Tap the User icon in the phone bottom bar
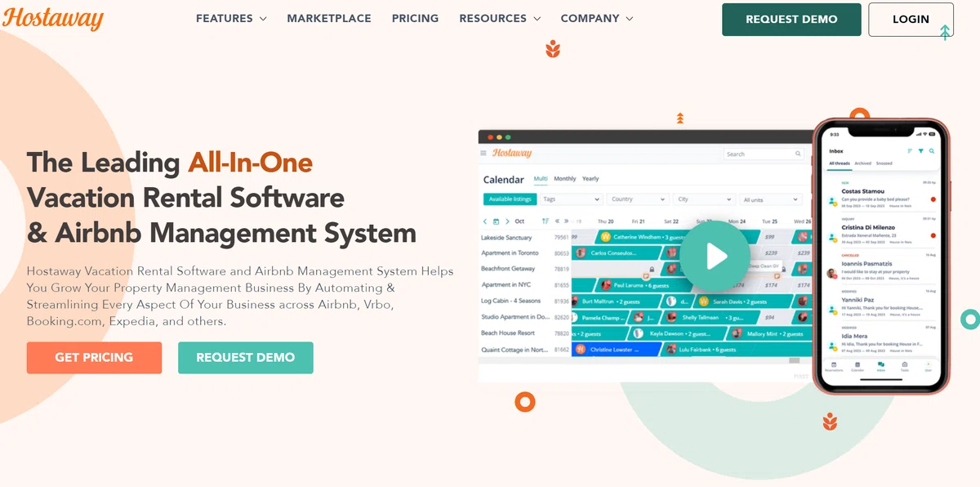 tap(928, 366)
